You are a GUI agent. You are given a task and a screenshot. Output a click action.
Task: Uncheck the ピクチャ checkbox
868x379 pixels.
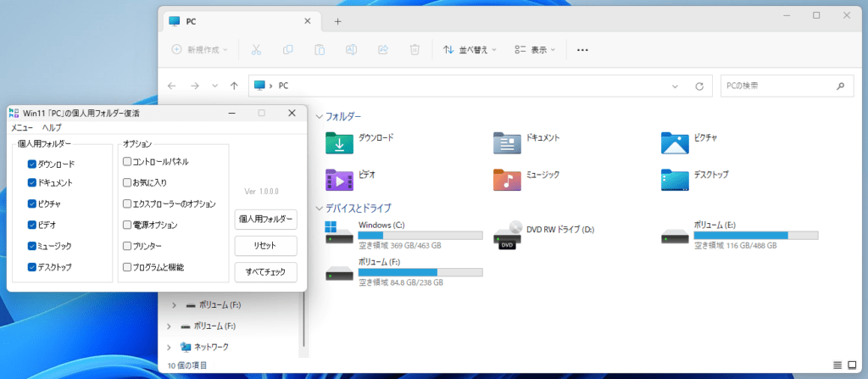click(31, 203)
